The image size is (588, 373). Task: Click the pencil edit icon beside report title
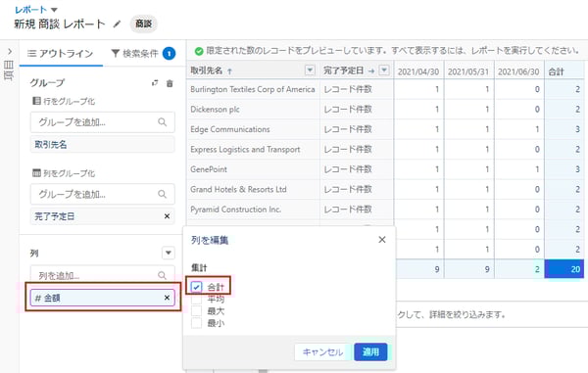117,23
